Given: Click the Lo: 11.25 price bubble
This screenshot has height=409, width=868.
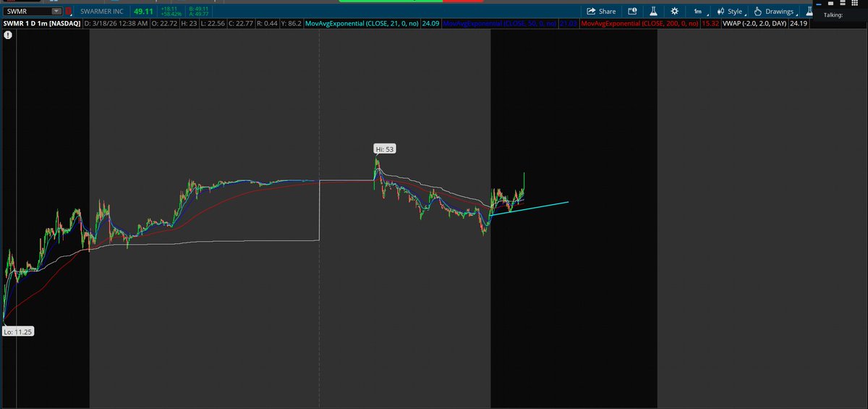Looking at the screenshot, I should [x=18, y=331].
